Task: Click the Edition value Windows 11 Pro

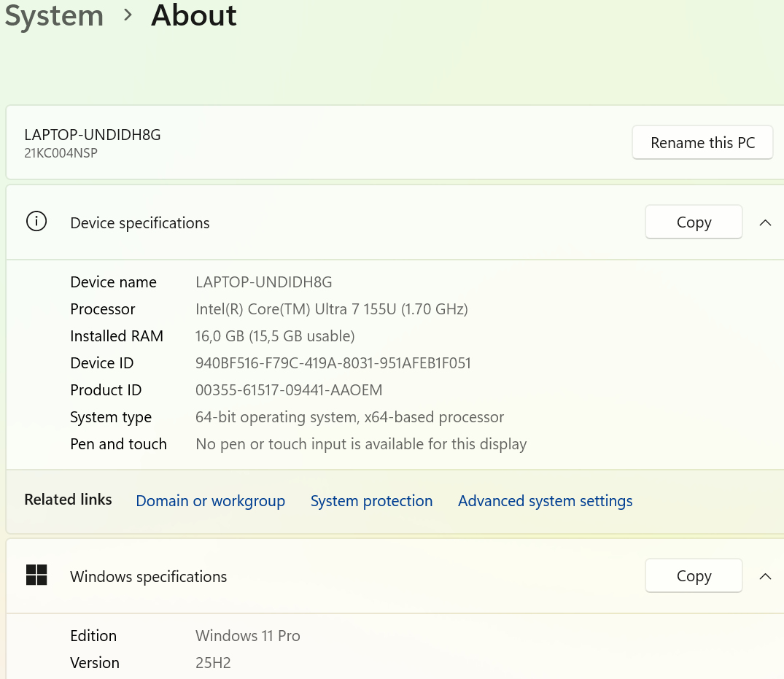Action: [247, 635]
